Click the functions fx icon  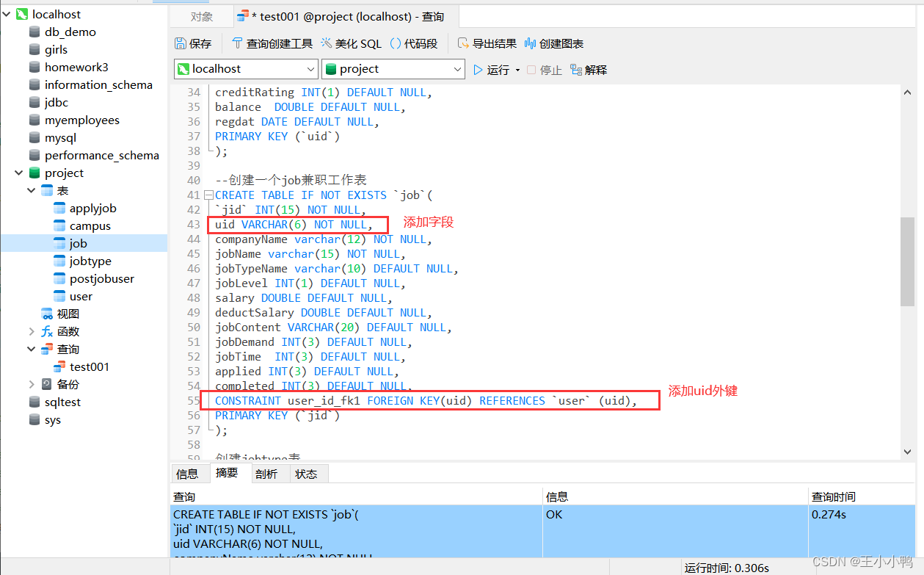[x=47, y=331]
